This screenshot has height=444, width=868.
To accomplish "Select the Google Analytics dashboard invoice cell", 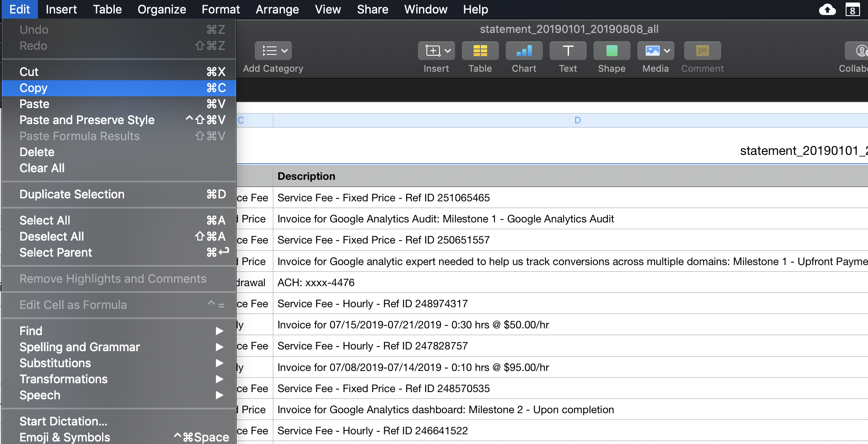I will click(570, 409).
